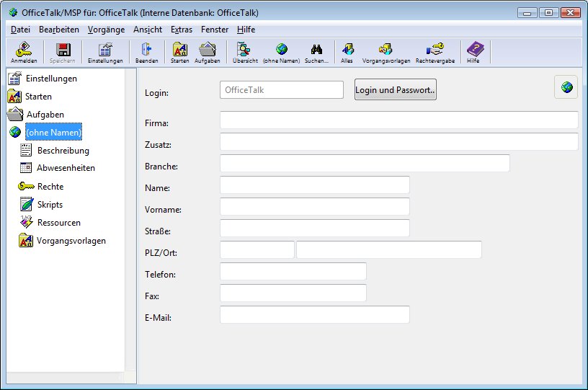Click the Einstellungen icon in the sidebar

(x=14, y=78)
